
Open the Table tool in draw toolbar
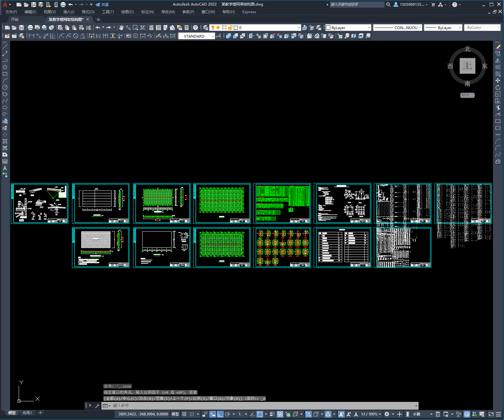point(5,161)
